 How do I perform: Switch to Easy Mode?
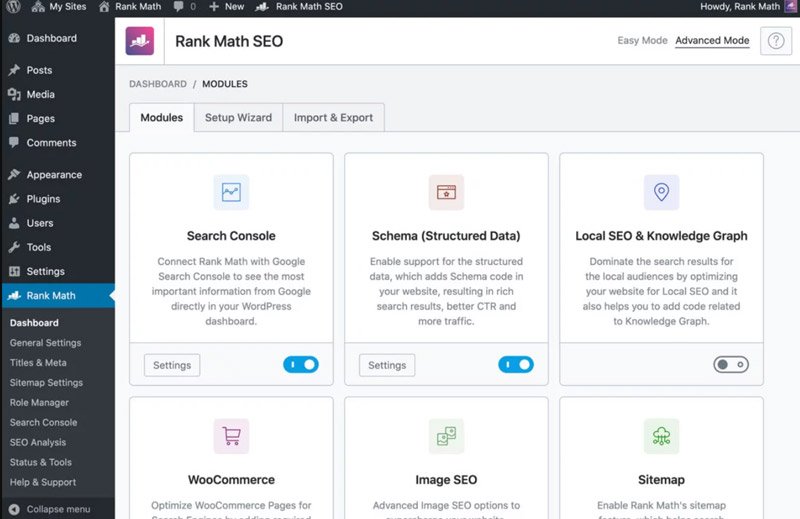pos(642,40)
